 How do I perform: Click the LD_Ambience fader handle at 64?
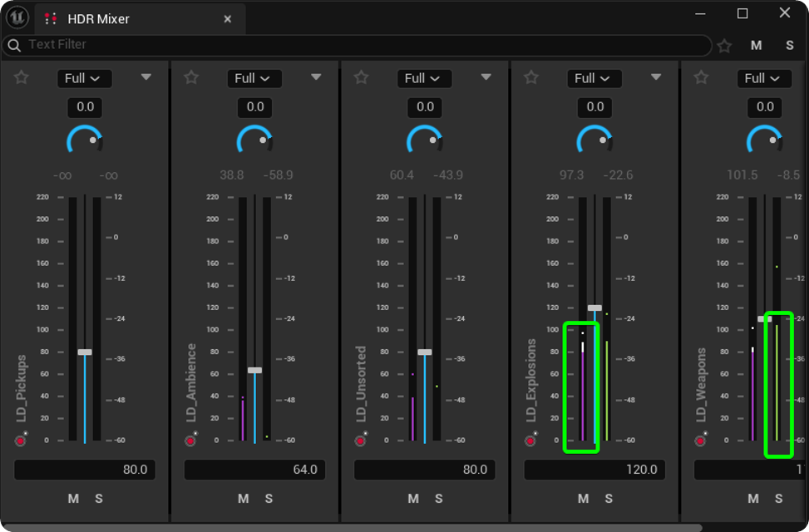pyautogui.click(x=255, y=370)
